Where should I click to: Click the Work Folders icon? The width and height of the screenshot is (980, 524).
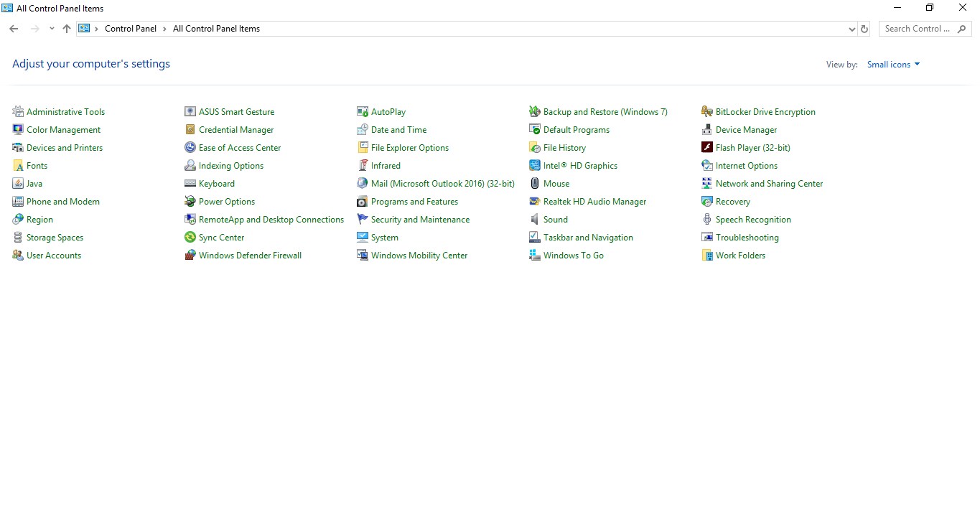click(x=707, y=255)
